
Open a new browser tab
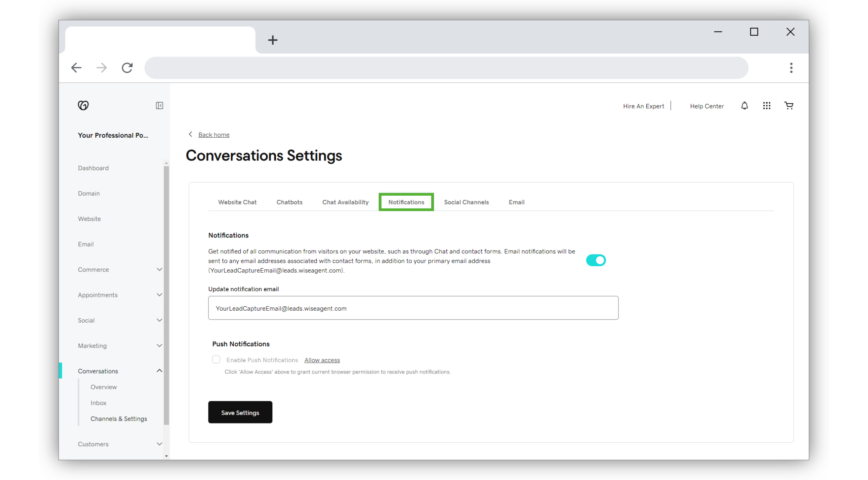[273, 40]
